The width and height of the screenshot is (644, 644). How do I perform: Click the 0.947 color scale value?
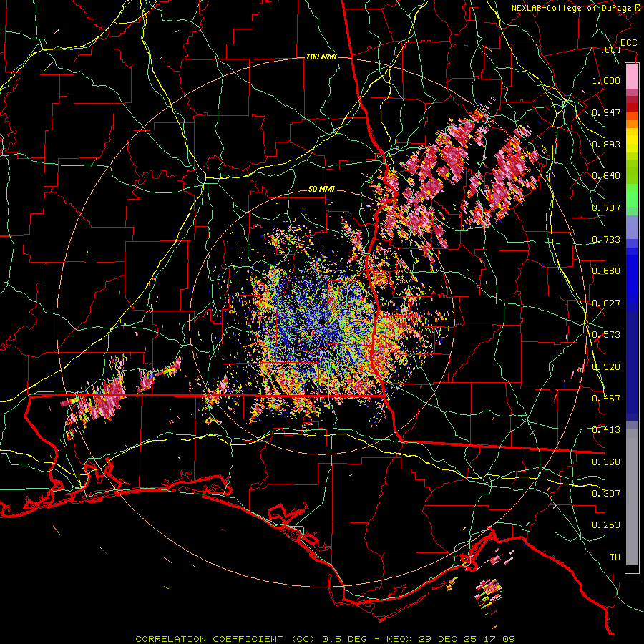[x=606, y=112]
